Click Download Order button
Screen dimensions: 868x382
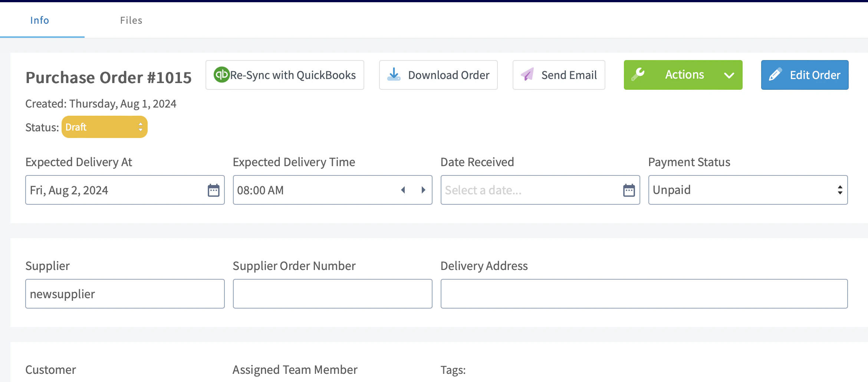[x=438, y=75]
